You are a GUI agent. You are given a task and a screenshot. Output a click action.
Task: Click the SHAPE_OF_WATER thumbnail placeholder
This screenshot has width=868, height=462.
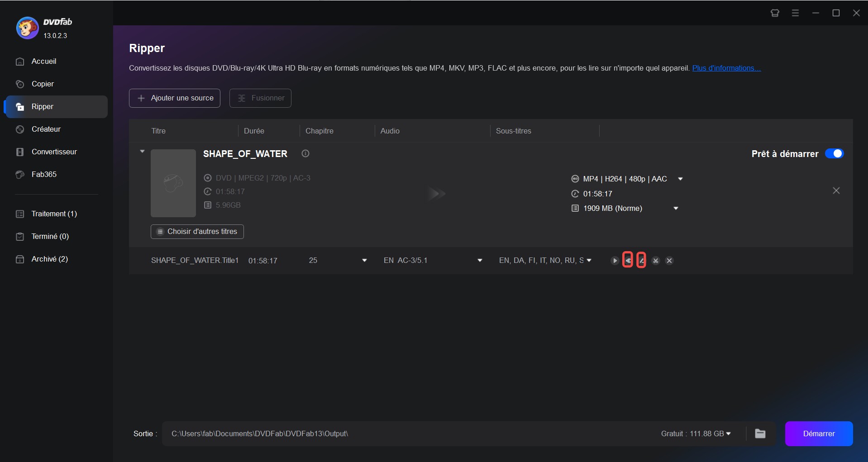pyautogui.click(x=173, y=183)
